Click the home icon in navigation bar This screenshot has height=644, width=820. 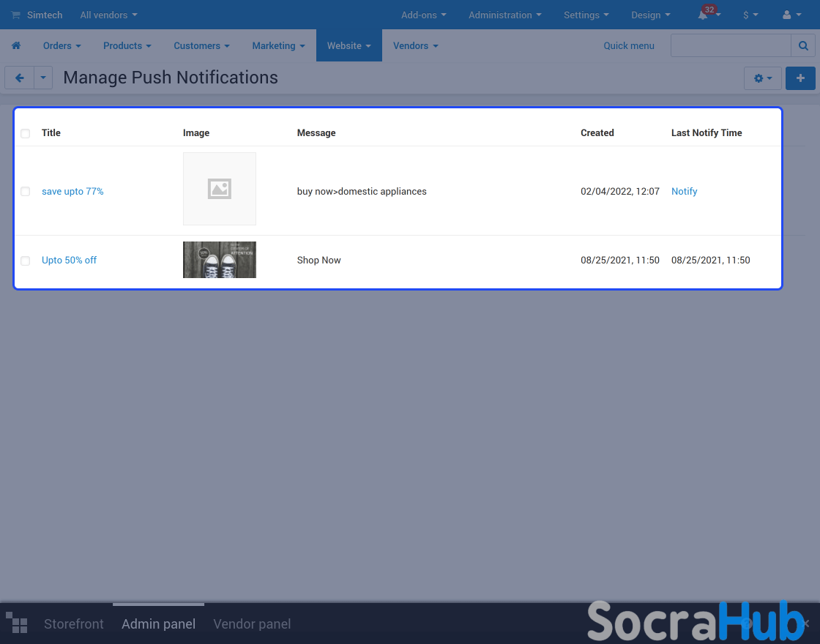coord(16,45)
